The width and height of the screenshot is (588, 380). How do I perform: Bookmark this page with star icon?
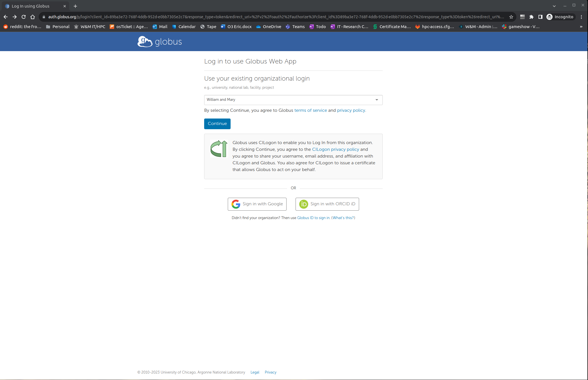point(511,17)
